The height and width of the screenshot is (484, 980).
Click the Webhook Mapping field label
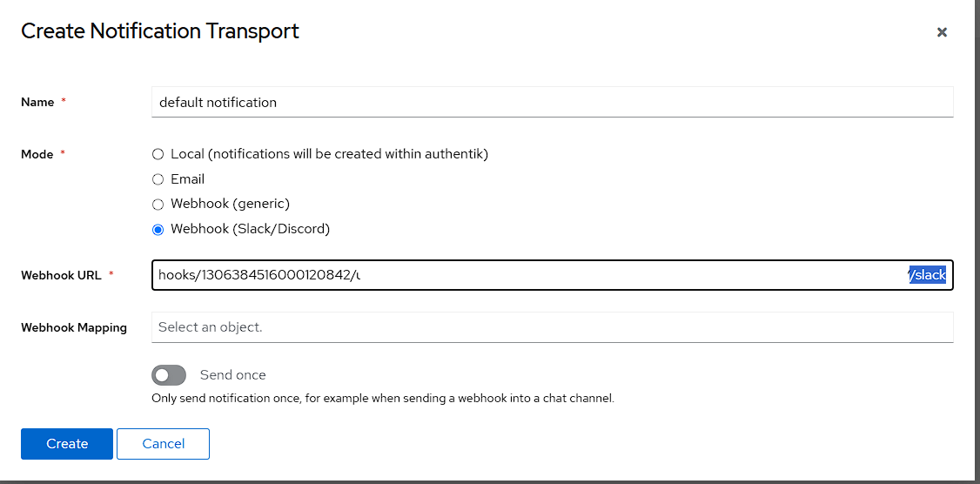click(74, 327)
